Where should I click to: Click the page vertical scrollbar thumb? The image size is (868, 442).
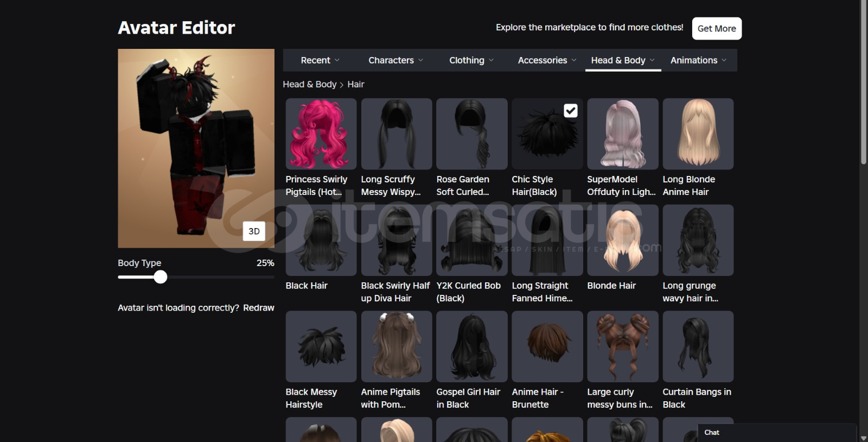pyautogui.click(x=863, y=81)
